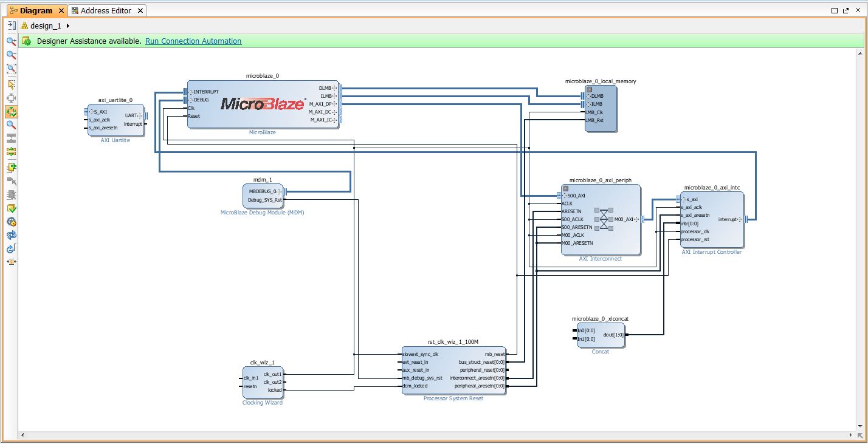
Task: Toggle the highlighted Regenerate Layout icon
Action: point(11,112)
